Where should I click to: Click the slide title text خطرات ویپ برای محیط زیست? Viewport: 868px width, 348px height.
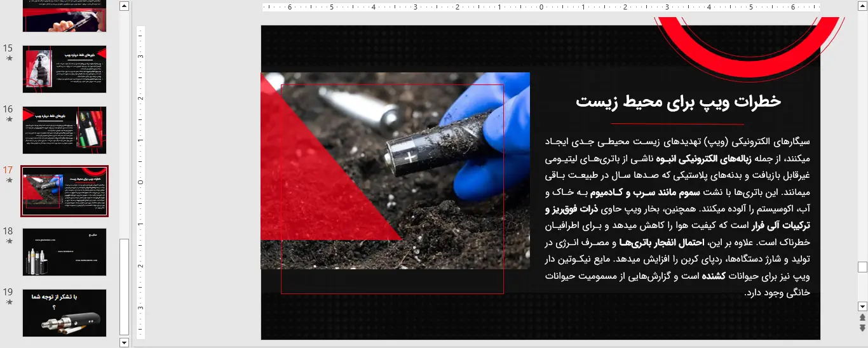[678, 102]
